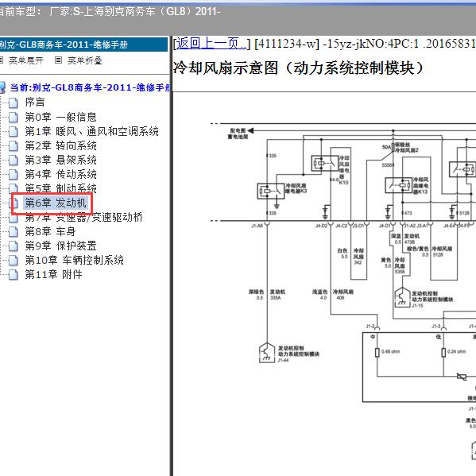Click the page icon beside 第1章 暖风、通风和空调系统
Image resolution: width=476 pixels, height=476 pixels.
tap(13, 131)
